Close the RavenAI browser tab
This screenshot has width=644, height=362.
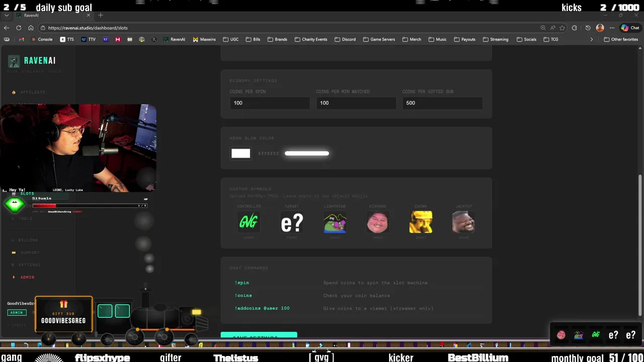pyautogui.click(x=89, y=15)
